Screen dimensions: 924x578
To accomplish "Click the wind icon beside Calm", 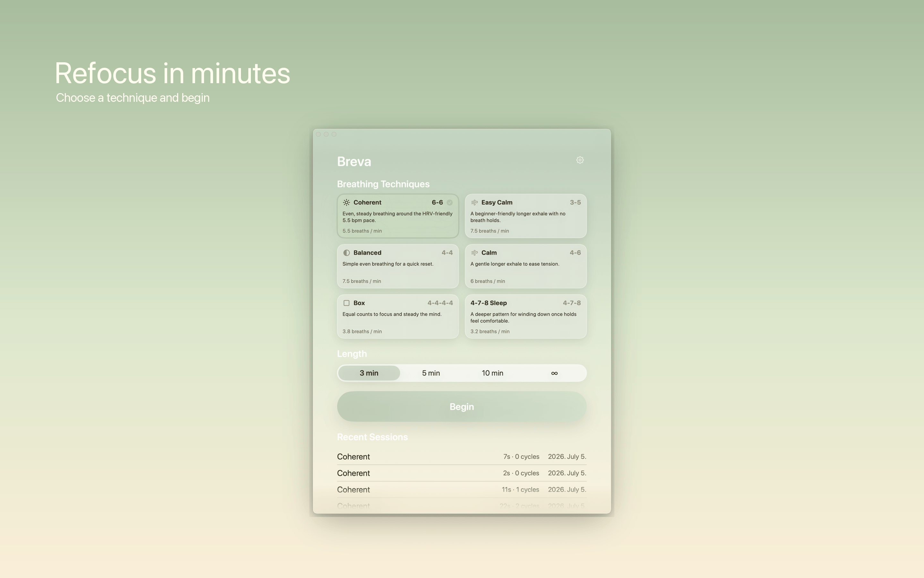I will point(474,253).
